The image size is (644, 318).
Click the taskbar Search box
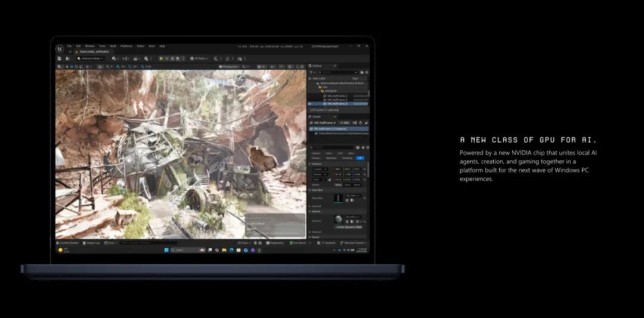click(x=188, y=250)
